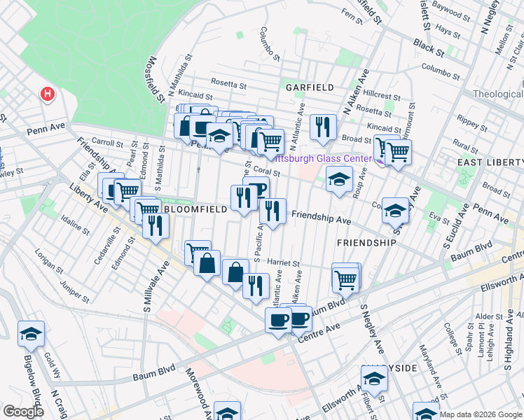Select the restaurant marker below Harriet St
The width and height of the screenshot is (524, 420).
tap(256, 287)
